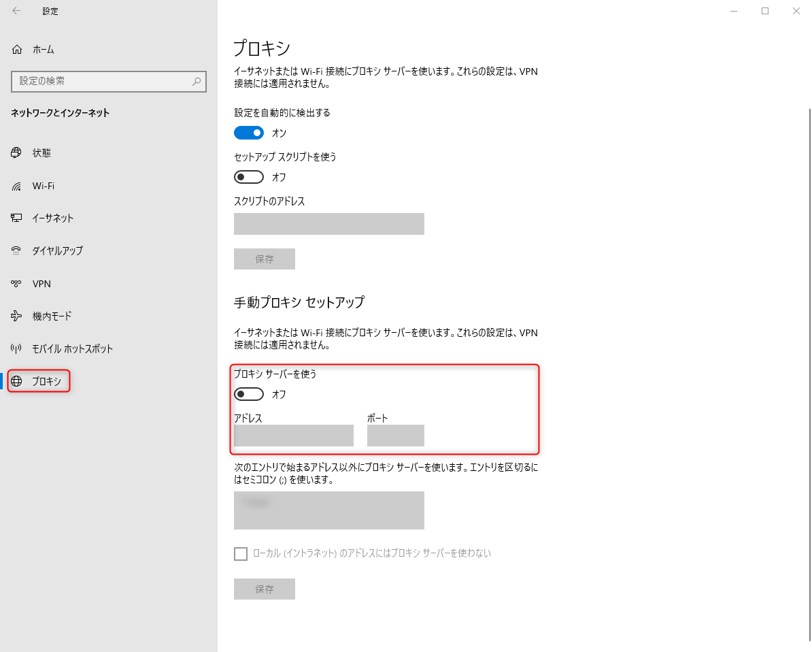Turn off 設定を自動的に検出する toggle
This screenshot has height=652, width=812.
[x=249, y=133]
